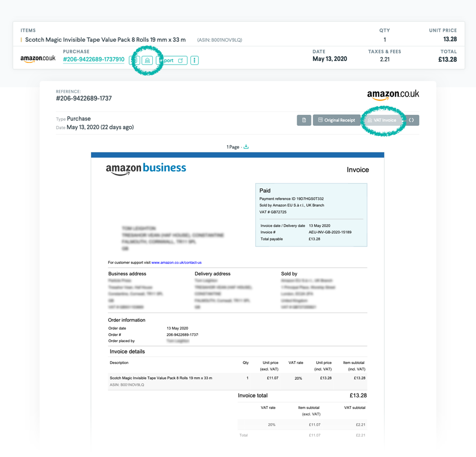Switch to the Original Receipt view
This screenshot has height=457, width=476.
click(336, 120)
